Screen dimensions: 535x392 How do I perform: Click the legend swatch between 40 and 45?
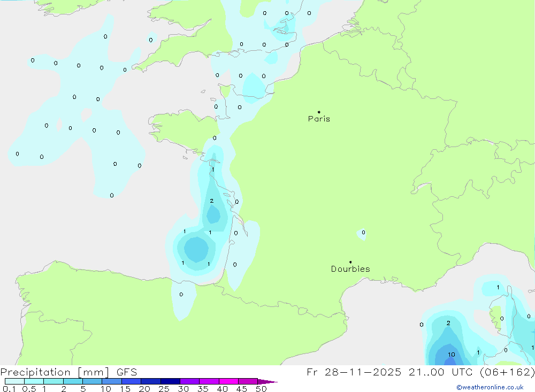(x=228, y=381)
